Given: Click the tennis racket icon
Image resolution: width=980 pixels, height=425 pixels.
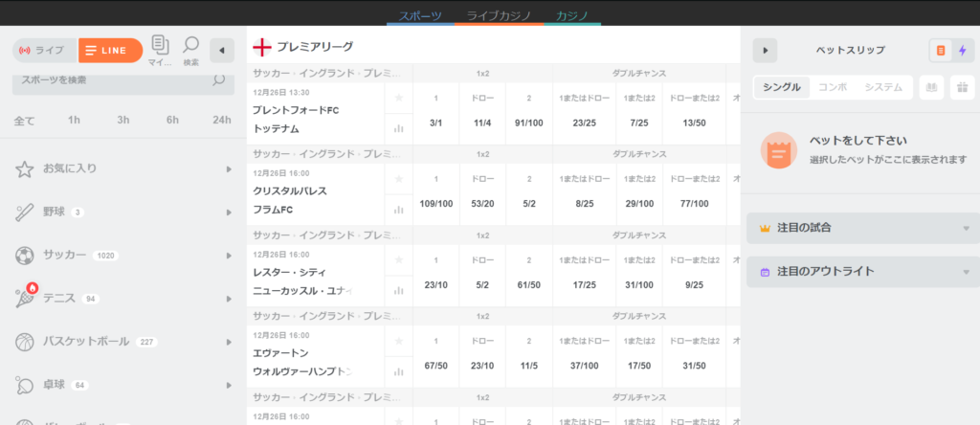Looking at the screenshot, I should [x=24, y=299].
